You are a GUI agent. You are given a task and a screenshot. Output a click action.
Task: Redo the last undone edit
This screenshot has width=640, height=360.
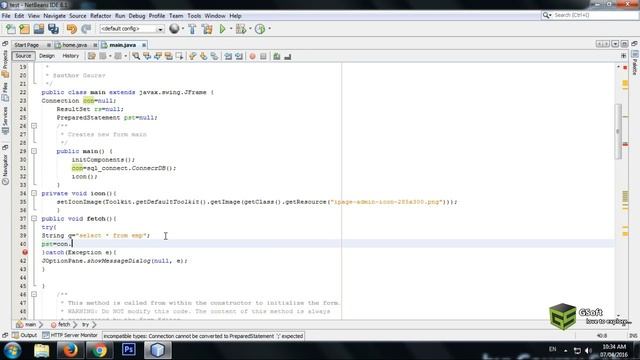tap(86, 29)
